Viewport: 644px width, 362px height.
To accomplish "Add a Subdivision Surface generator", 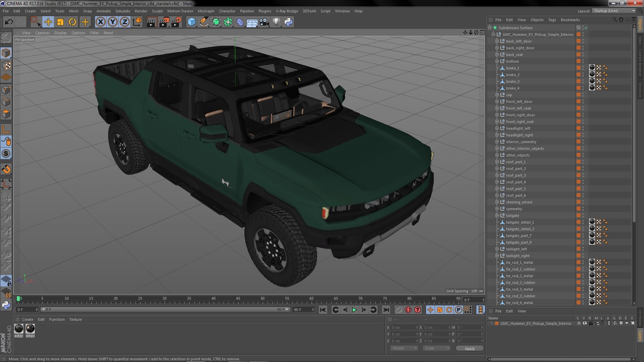I will 216,22.
